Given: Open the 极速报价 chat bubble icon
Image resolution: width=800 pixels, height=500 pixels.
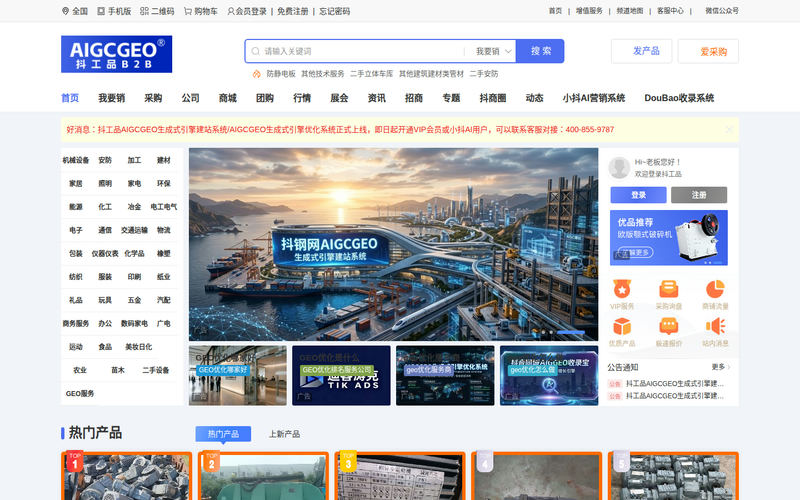Looking at the screenshot, I should [668, 326].
